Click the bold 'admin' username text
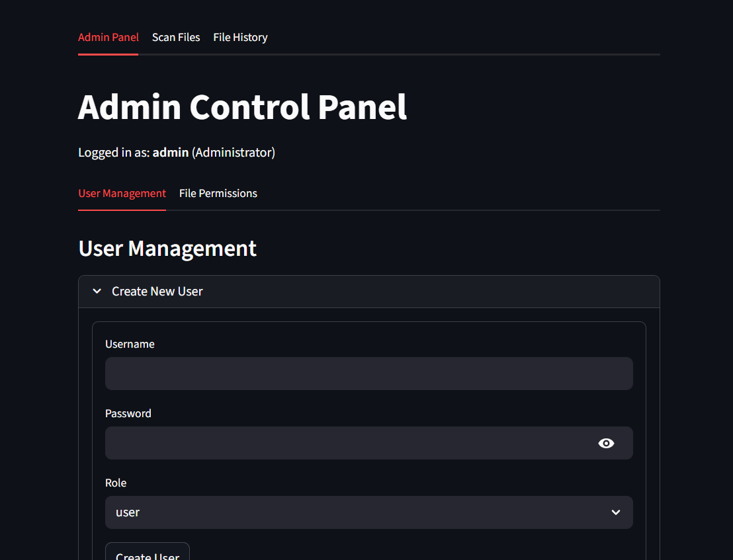 [171, 153]
